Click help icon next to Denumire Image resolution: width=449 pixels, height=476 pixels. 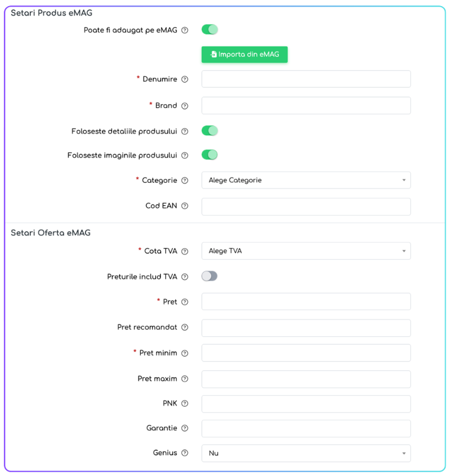(185, 79)
